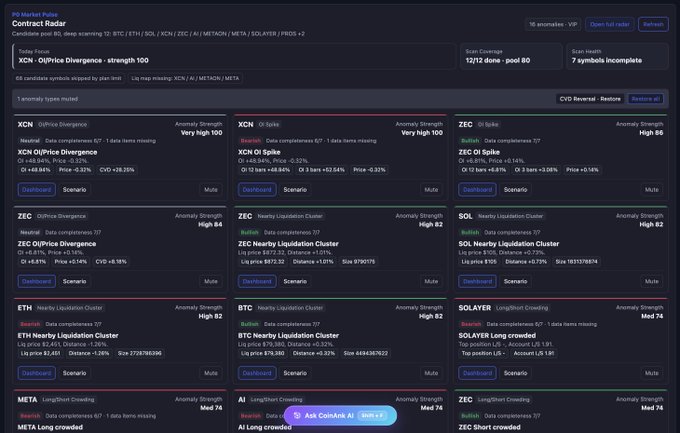Mute the ZEC OI Spike anomaly
The width and height of the screenshot is (680, 433).
click(651, 190)
